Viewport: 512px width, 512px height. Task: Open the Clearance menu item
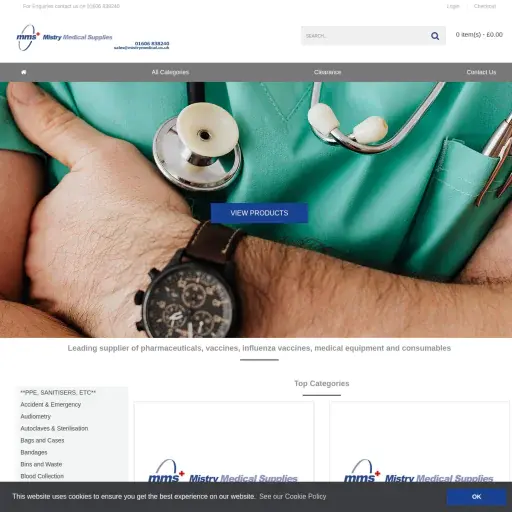327,72
